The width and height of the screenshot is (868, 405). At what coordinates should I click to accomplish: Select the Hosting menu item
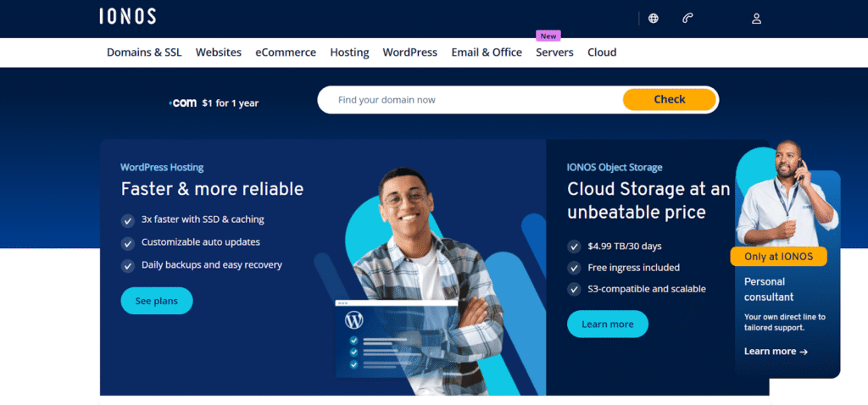(x=349, y=53)
